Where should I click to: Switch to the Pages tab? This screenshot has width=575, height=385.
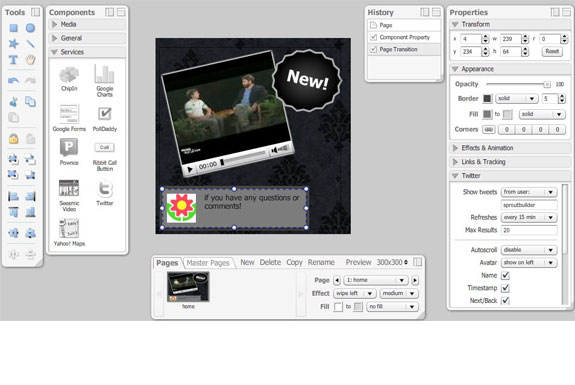click(x=167, y=263)
